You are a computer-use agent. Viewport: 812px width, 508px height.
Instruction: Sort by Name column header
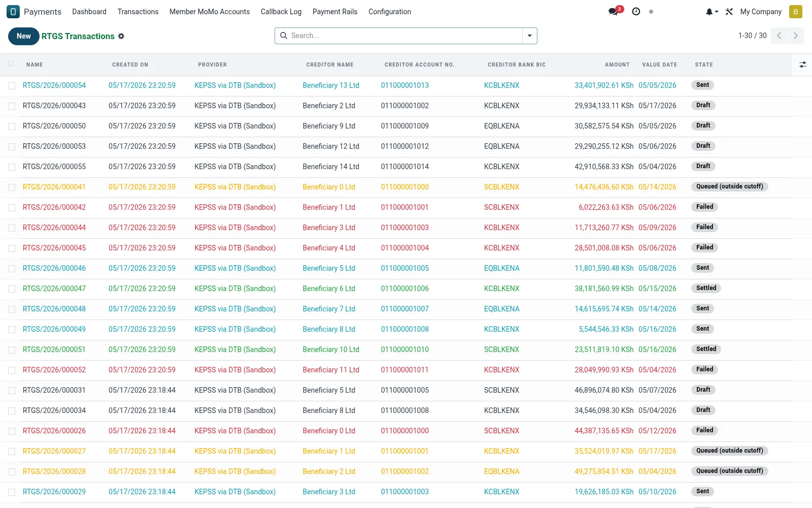click(x=35, y=65)
